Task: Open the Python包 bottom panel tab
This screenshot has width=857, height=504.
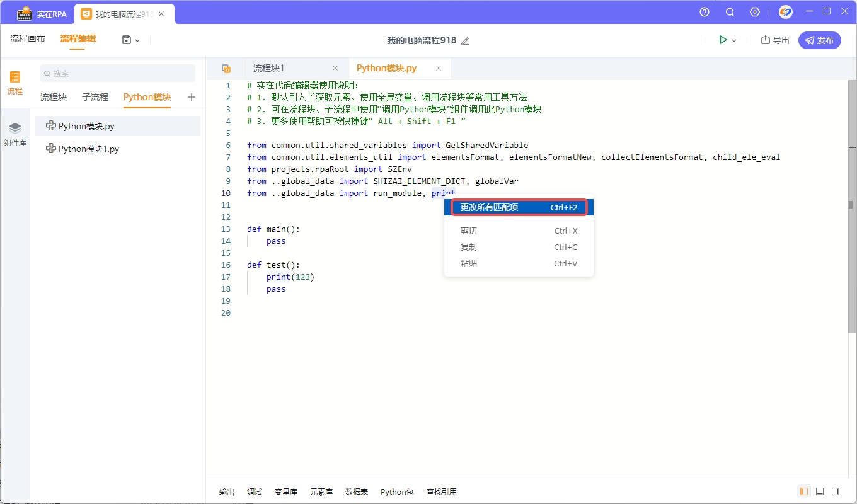Action: pos(397,492)
